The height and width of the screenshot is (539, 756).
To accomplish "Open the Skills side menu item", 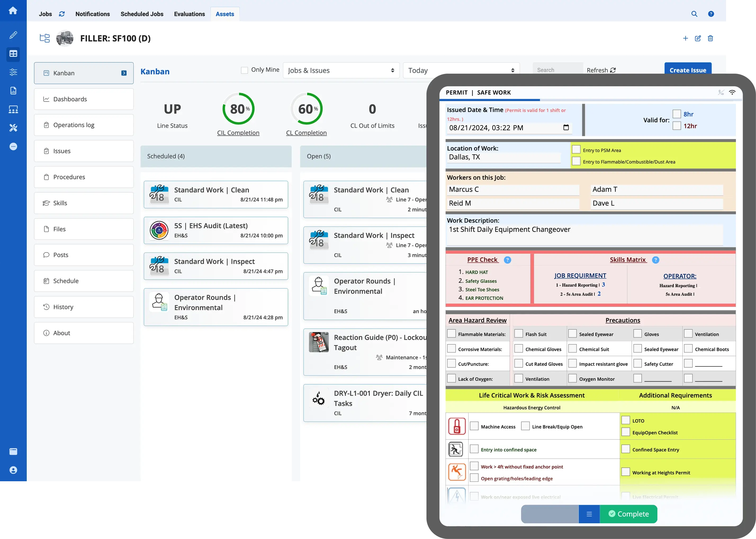I will coord(84,203).
